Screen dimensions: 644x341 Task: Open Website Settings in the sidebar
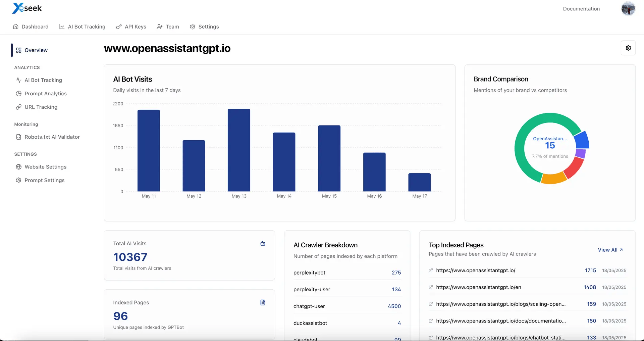coord(45,167)
